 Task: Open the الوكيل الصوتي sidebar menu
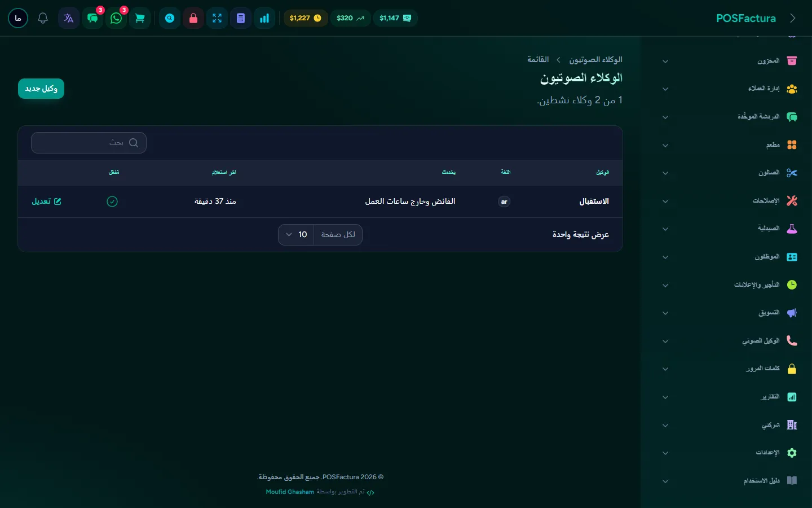pos(731,341)
